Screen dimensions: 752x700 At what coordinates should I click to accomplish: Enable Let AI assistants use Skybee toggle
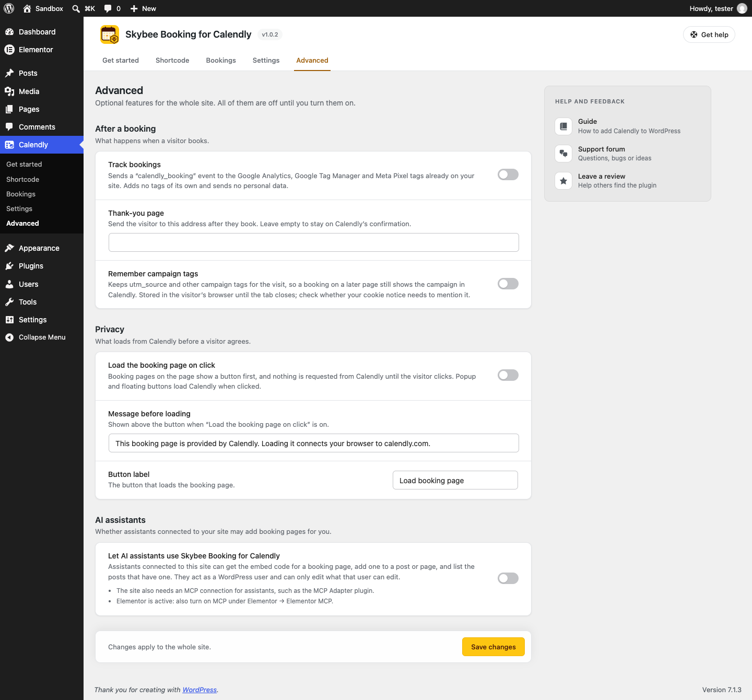coord(508,578)
